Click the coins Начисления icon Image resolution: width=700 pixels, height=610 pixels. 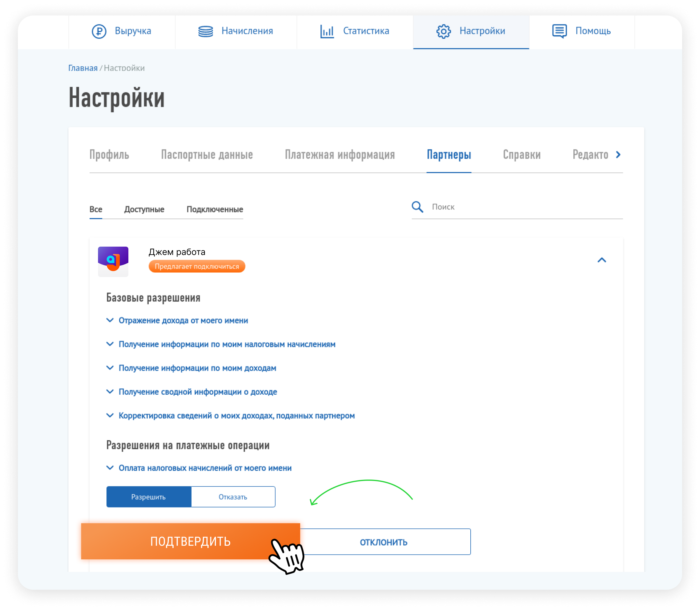pos(206,31)
